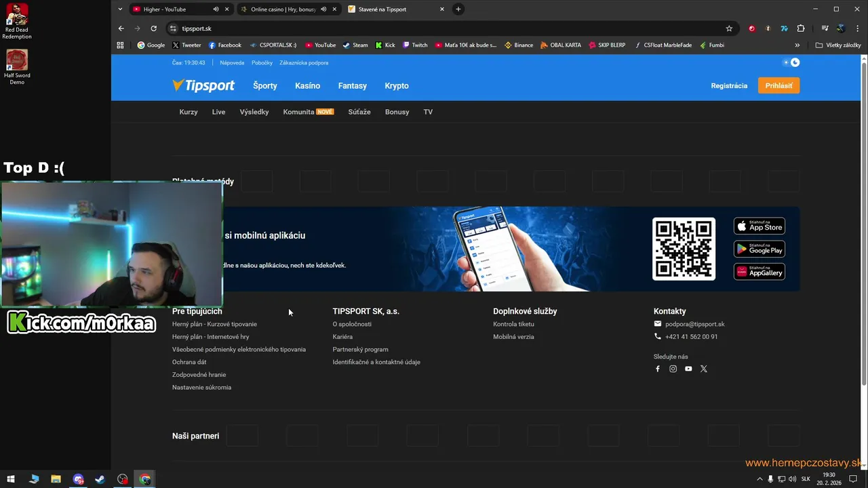This screenshot has width=868, height=488.
Task: Open Tipsport's YouTube icon in footer
Action: (x=688, y=369)
